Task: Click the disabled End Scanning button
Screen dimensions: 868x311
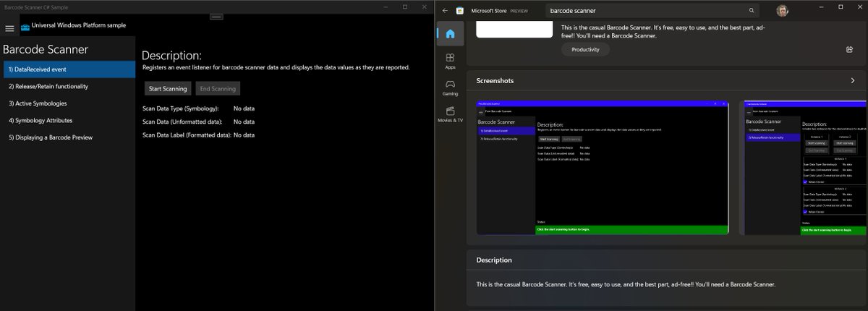Action: pyautogui.click(x=218, y=88)
